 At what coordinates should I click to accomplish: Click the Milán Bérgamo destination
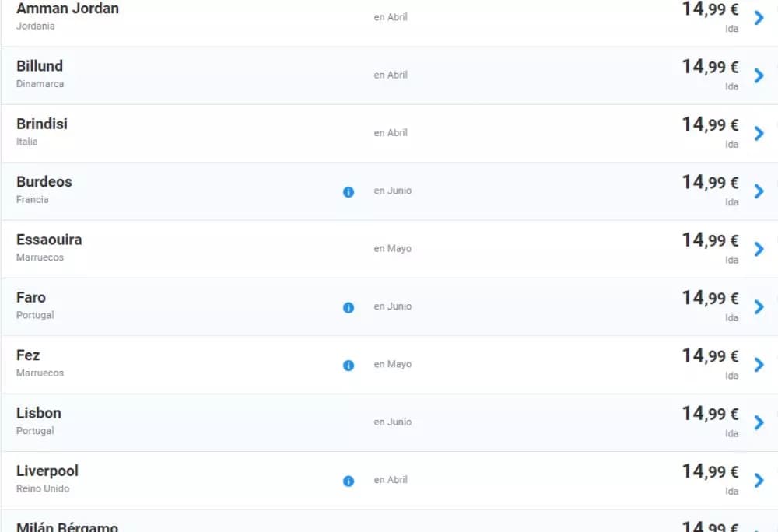pyautogui.click(x=68, y=527)
